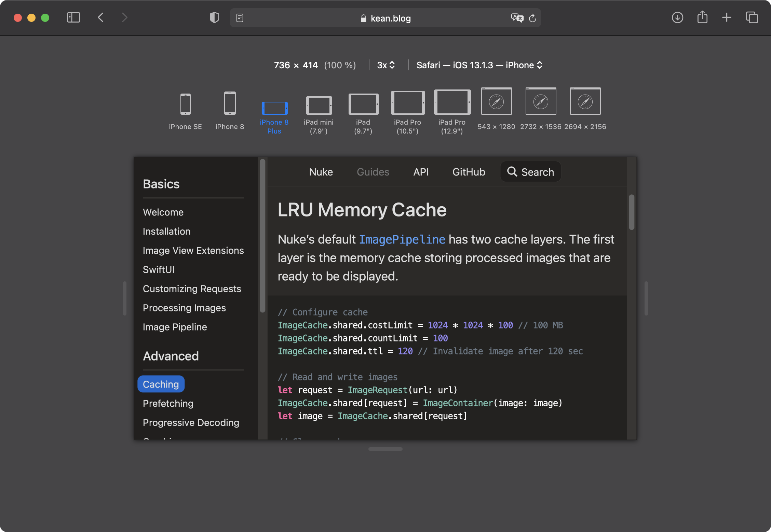
Task: Click the "// Read and write images" comment
Action: 337,377
